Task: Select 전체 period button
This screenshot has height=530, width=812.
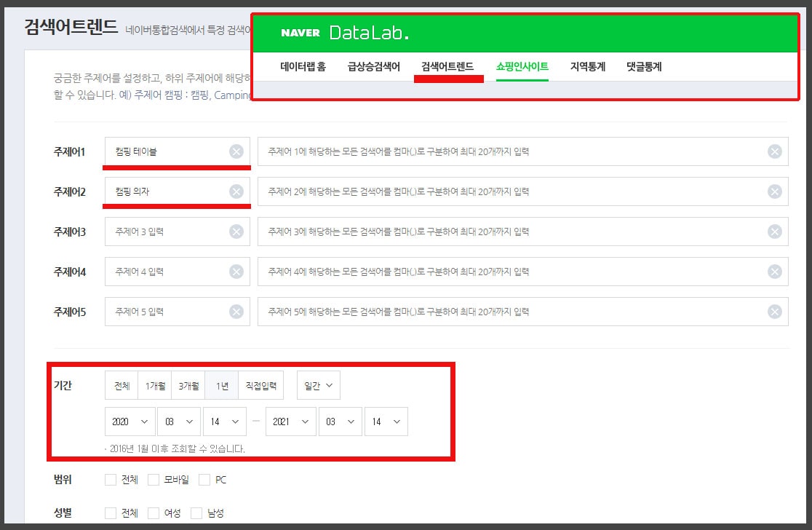Action: click(122, 385)
